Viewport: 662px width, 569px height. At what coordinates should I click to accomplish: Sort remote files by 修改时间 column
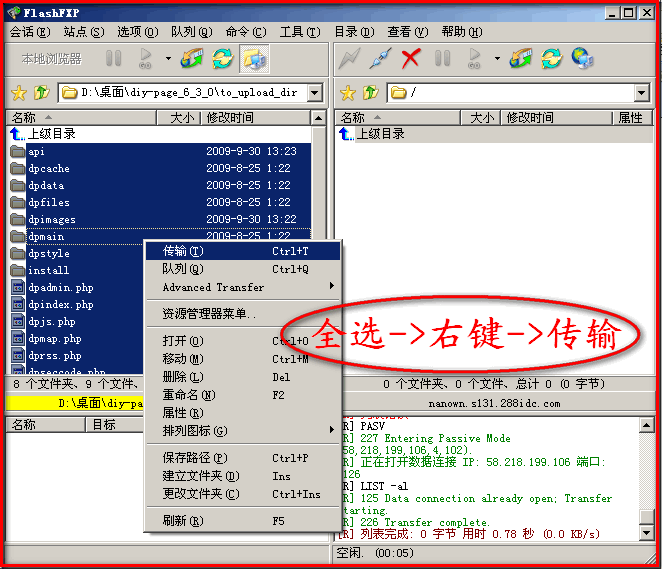tap(556, 117)
